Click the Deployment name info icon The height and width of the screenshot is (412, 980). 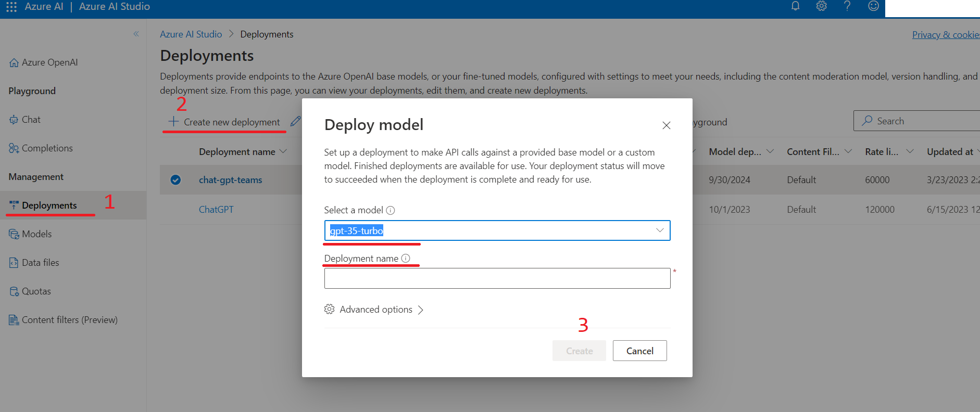[406, 258]
